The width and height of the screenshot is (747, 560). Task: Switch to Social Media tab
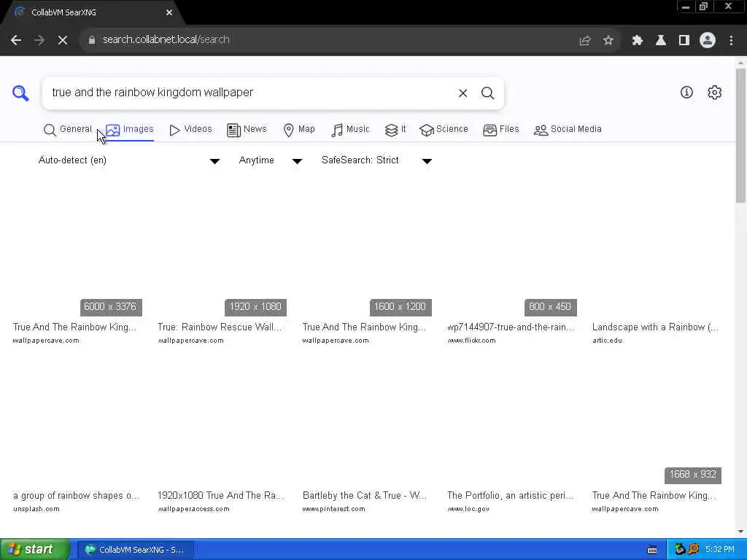click(568, 130)
